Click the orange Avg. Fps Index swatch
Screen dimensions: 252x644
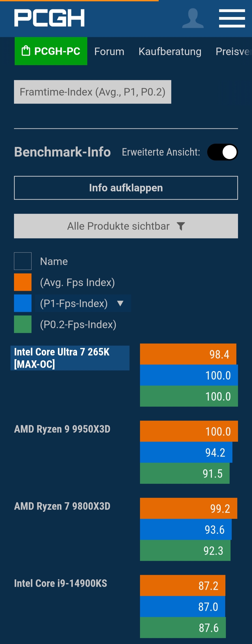tap(23, 282)
